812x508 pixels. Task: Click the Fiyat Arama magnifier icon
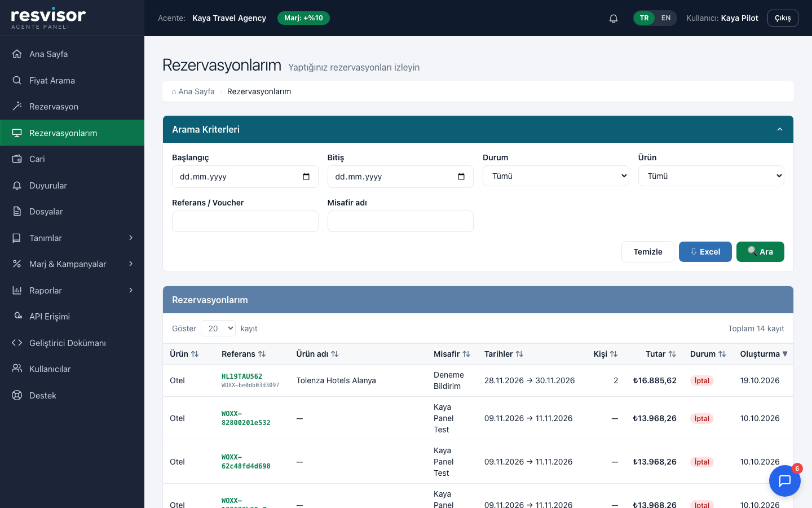(x=17, y=80)
